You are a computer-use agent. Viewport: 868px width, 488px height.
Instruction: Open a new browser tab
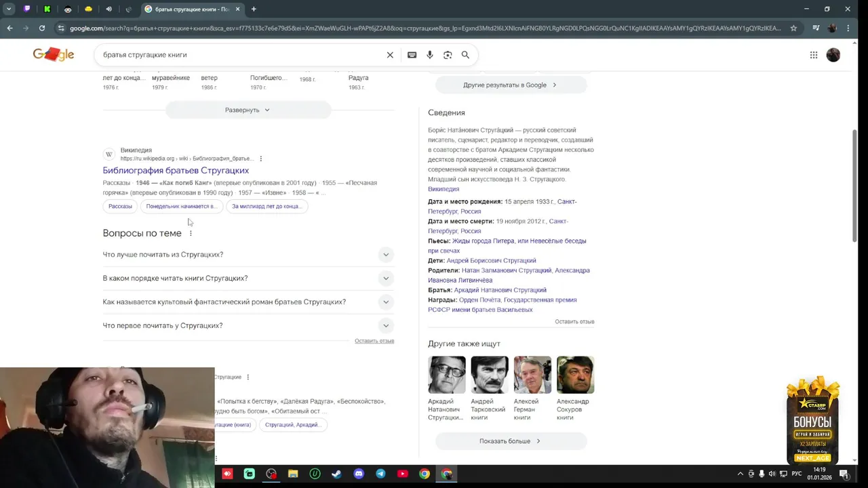pos(254,9)
